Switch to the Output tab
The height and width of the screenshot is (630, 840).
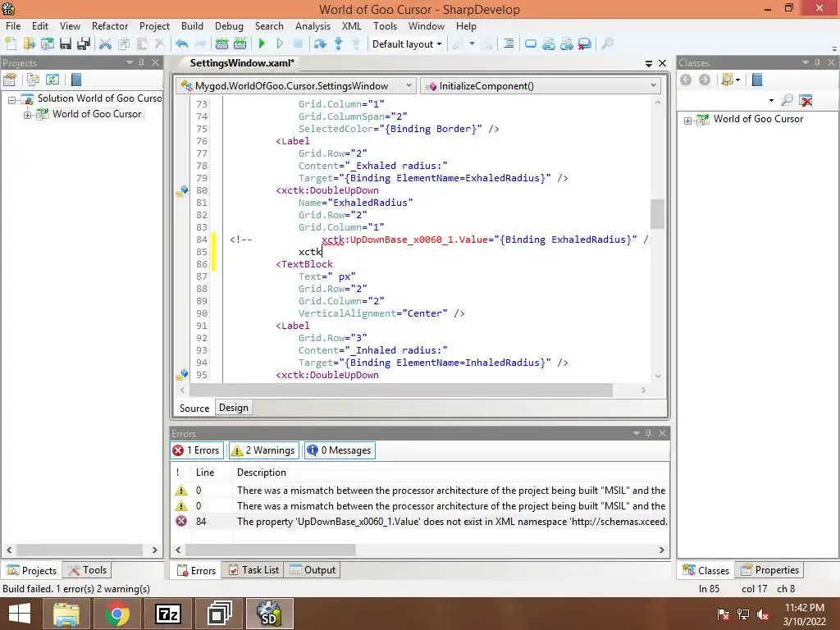[x=313, y=570]
